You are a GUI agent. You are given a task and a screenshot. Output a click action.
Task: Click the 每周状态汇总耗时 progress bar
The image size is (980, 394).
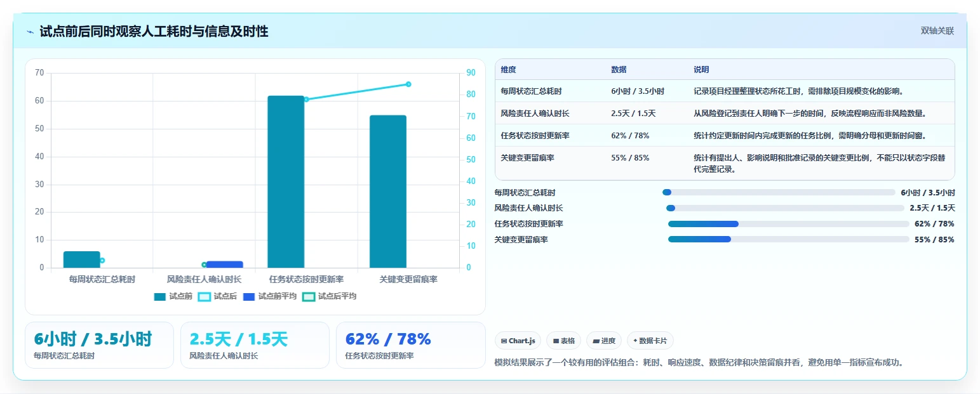779,192
